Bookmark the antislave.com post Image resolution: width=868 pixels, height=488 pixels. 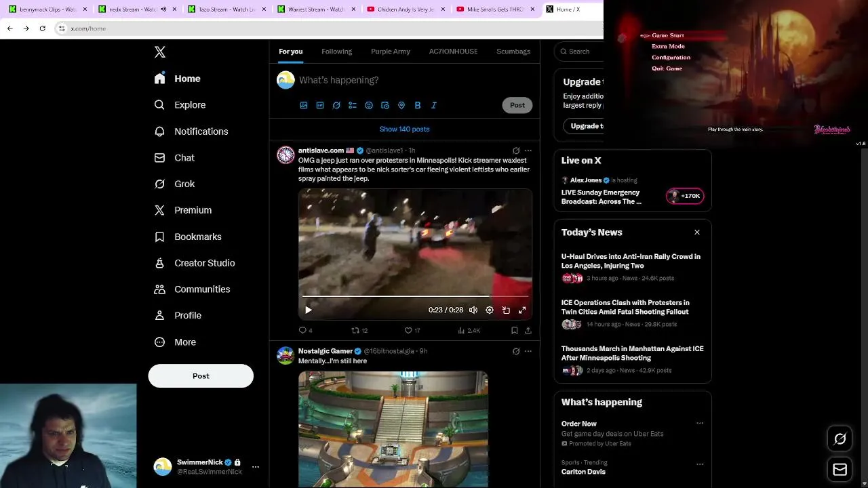pos(514,330)
